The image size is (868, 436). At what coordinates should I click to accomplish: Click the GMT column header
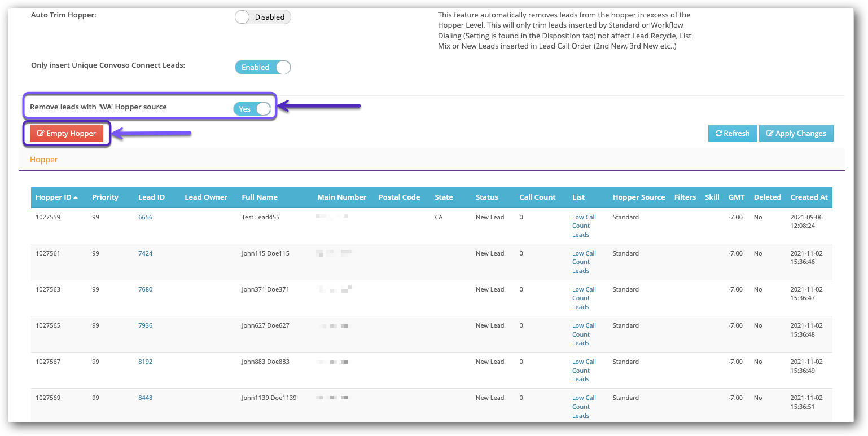tap(737, 197)
